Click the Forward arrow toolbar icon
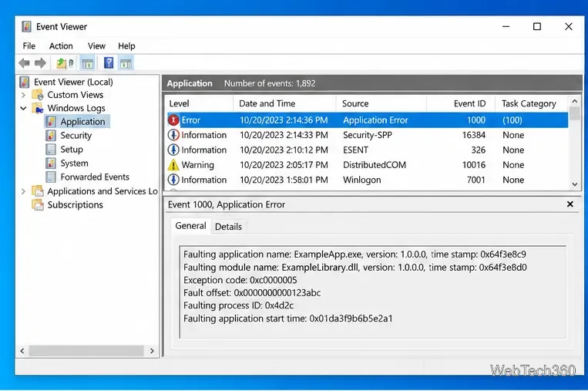588x391 pixels. [40, 63]
